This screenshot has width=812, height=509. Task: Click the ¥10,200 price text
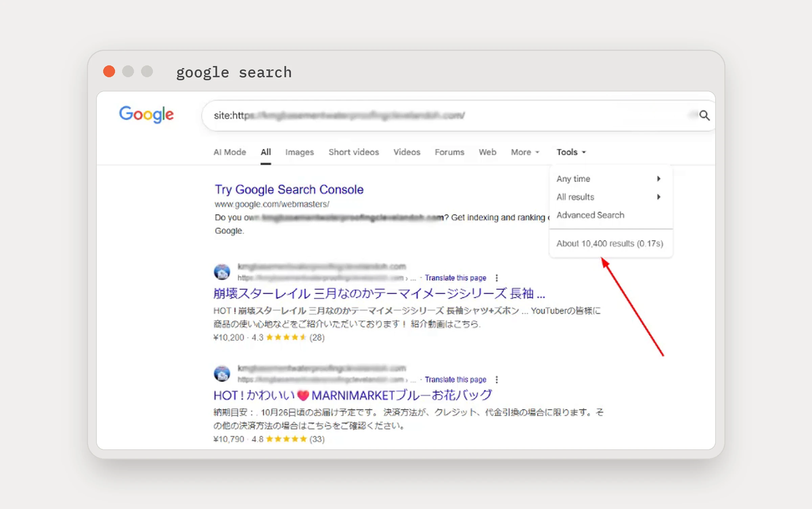[x=228, y=337]
